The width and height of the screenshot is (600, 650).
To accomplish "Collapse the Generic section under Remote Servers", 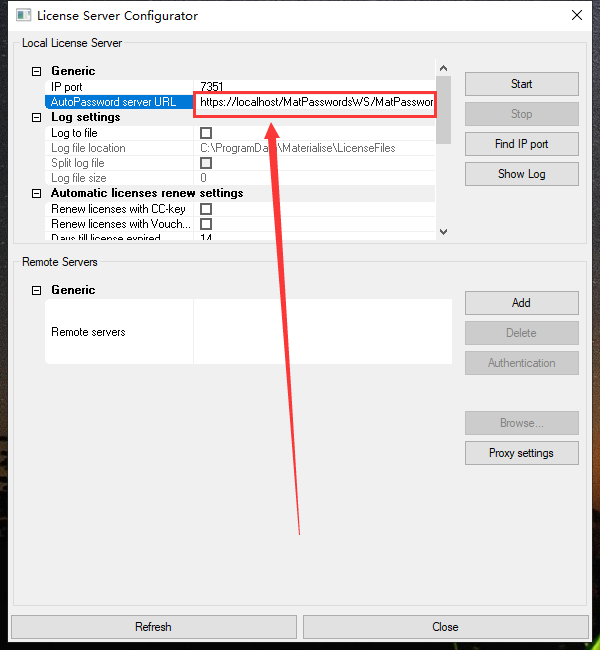I will click(37, 290).
